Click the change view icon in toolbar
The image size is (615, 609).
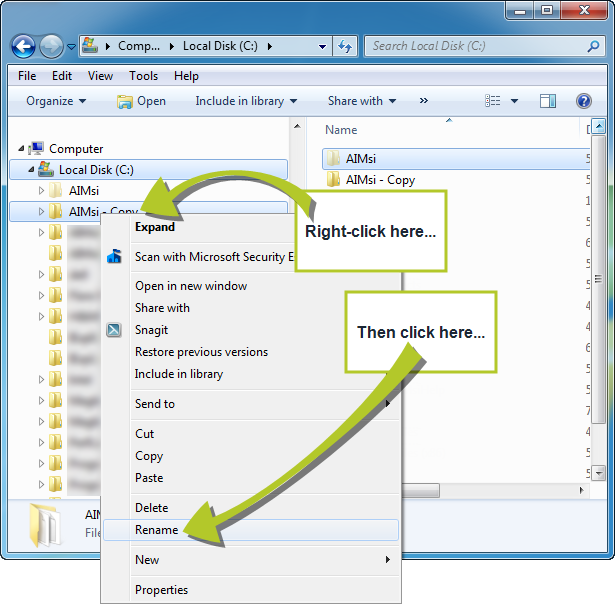coord(492,101)
